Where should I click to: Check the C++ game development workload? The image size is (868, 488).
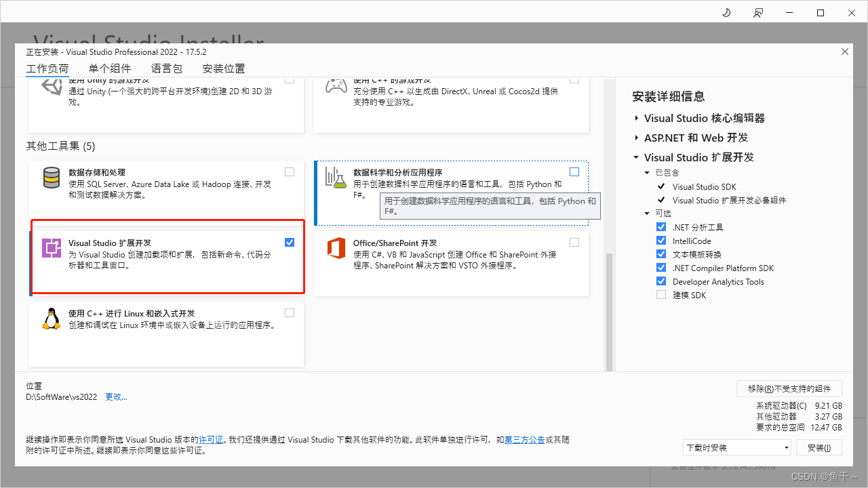pos(574,80)
